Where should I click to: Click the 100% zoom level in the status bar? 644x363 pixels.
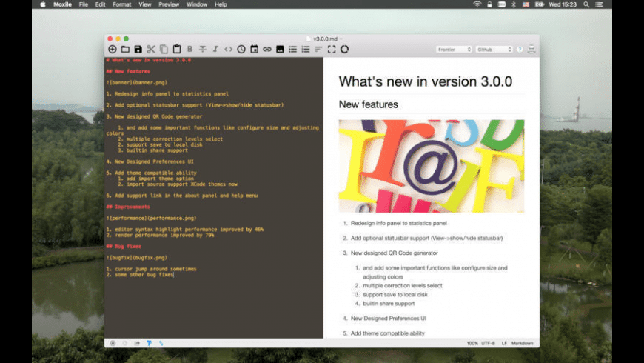(472, 343)
